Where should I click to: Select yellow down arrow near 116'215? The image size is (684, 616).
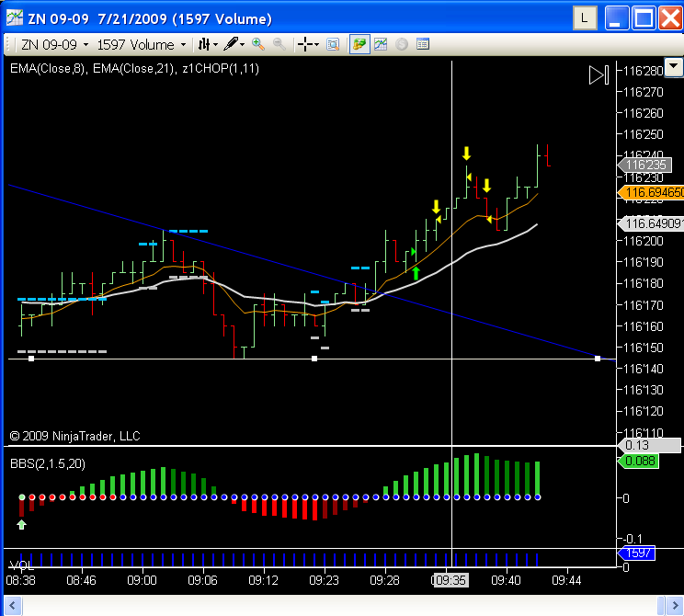coord(436,206)
